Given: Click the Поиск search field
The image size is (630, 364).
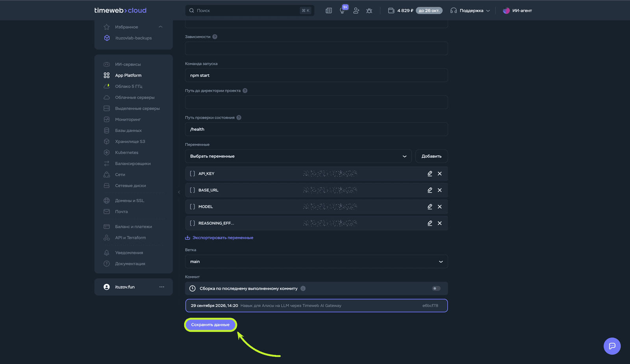Looking at the screenshot, I should [250, 11].
